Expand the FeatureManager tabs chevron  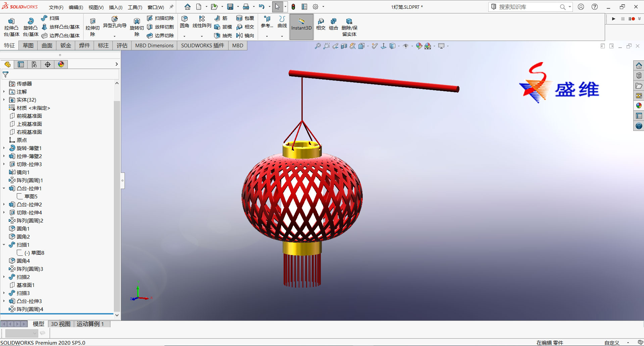pyautogui.click(x=116, y=64)
